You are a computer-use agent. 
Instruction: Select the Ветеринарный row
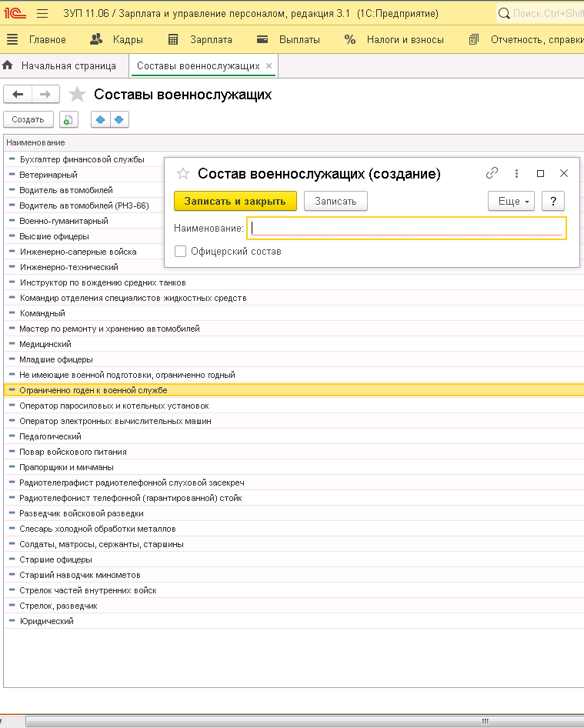84,175
